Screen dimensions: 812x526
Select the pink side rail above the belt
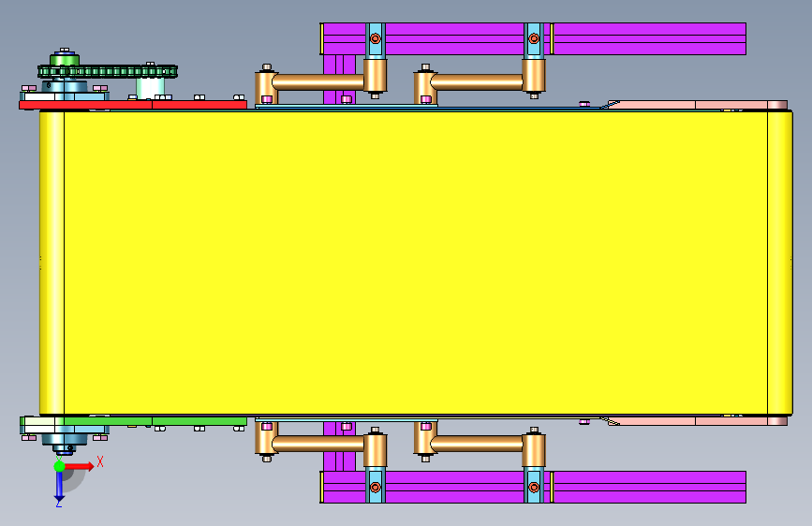coord(697,105)
